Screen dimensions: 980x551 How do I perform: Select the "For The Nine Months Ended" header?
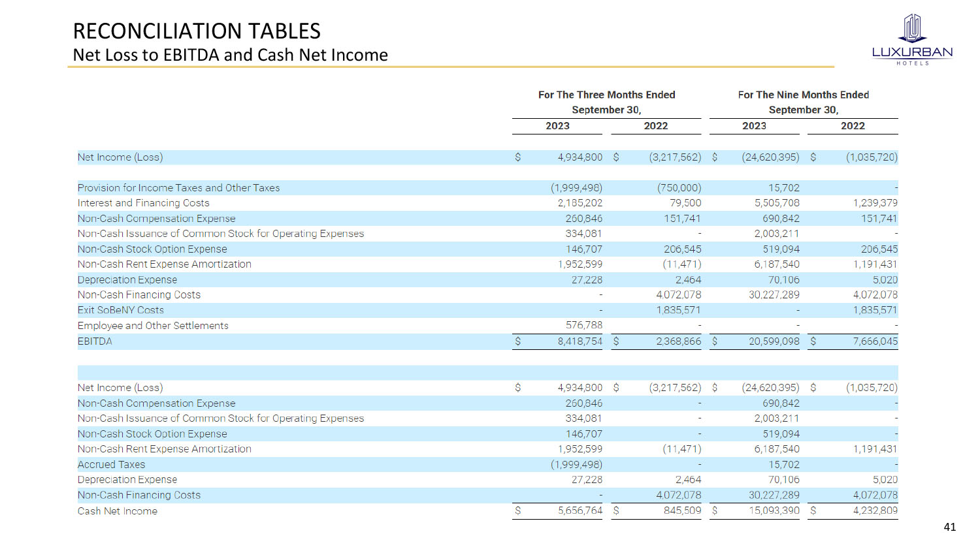(x=803, y=95)
